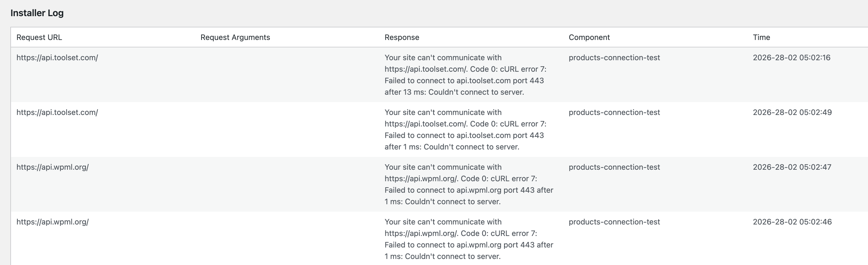Select the Time column header
The image size is (868, 265).
click(x=761, y=38)
